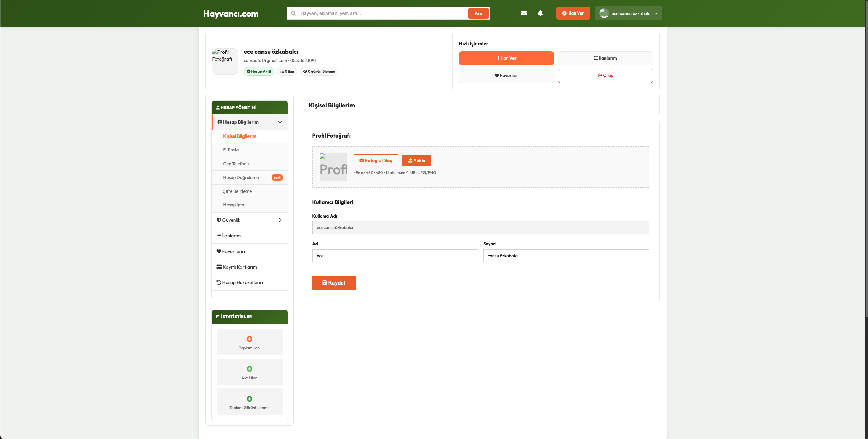
Task: Click the Soyad input field
Action: (x=566, y=256)
